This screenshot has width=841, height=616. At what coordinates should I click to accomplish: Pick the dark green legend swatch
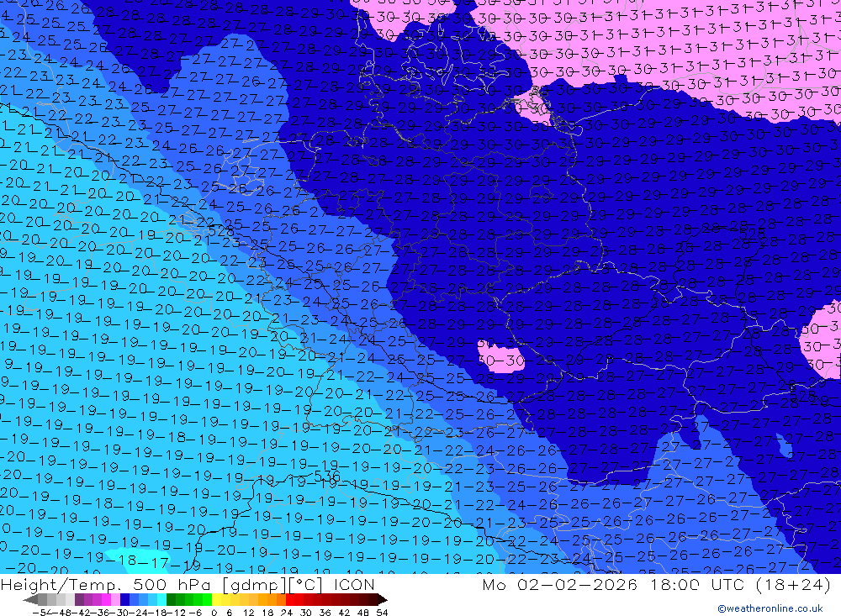click(x=171, y=600)
